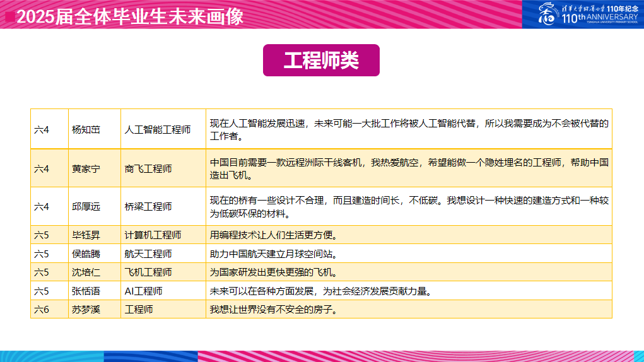The height and width of the screenshot is (362, 644).
Task: Select the AI工程师 cell
Action: [163, 291]
